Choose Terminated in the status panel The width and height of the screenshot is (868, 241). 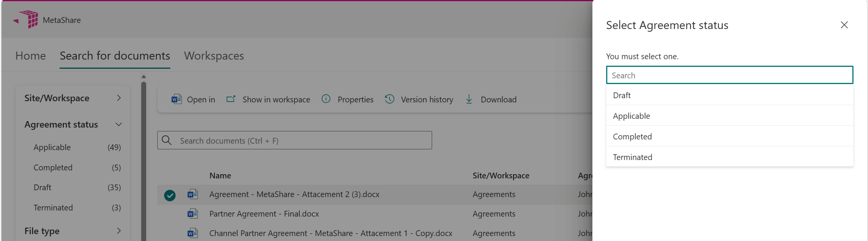(730, 157)
